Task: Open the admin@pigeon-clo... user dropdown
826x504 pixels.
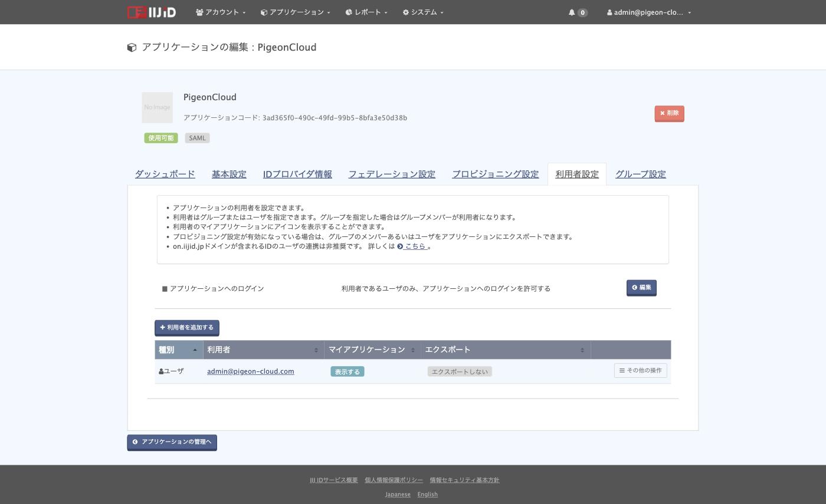Action: point(649,12)
